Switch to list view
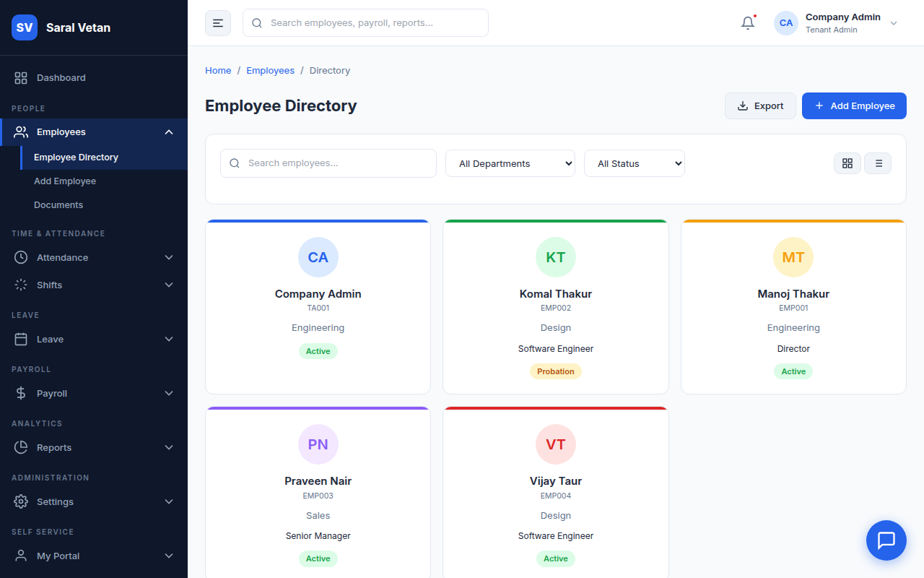The width and height of the screenshot is (924, 578). coord(878,163)
